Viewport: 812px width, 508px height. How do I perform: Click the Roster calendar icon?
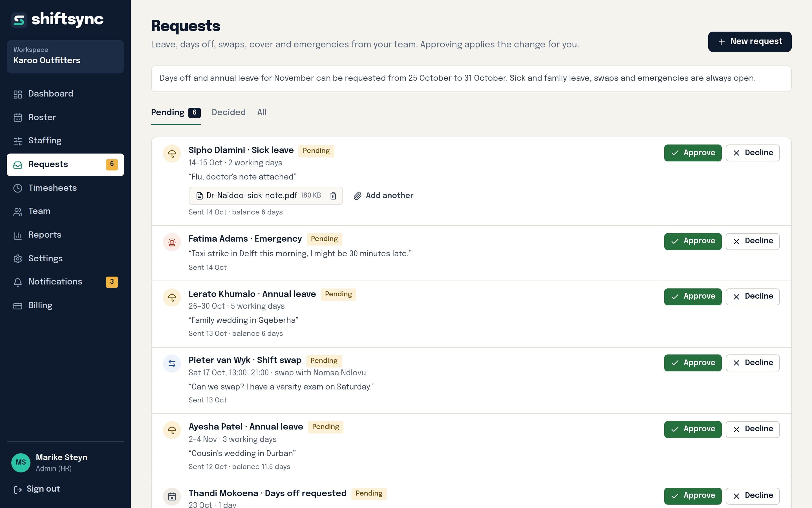click(x=18, y=118)
